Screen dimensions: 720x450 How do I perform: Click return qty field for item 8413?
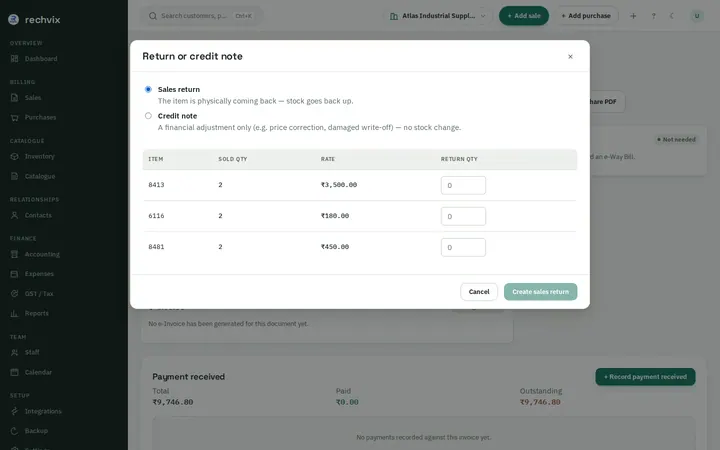463,186
